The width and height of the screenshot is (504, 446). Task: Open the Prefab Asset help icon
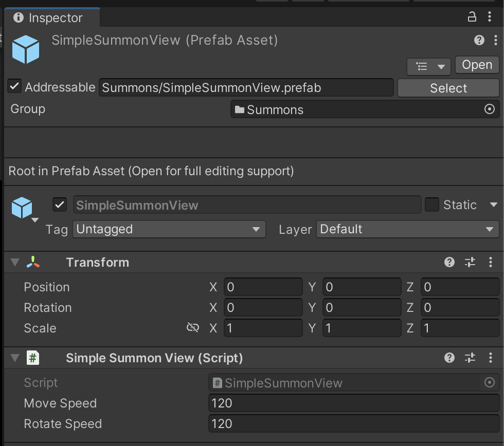point(479,41)
